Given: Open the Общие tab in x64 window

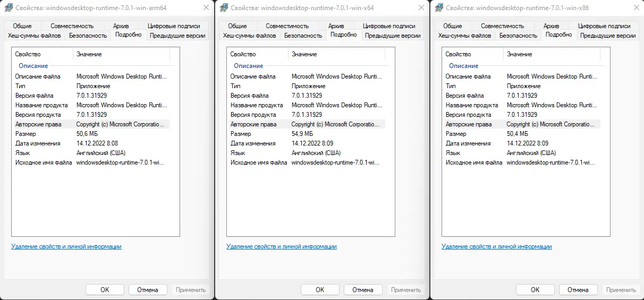Looking at the screenshot, I should [x=238, y=25].
